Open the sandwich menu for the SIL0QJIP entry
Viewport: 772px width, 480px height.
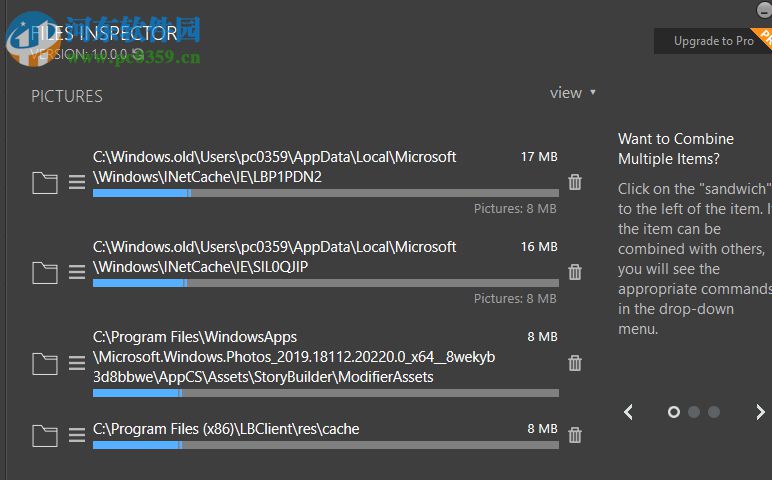point(77,272)
